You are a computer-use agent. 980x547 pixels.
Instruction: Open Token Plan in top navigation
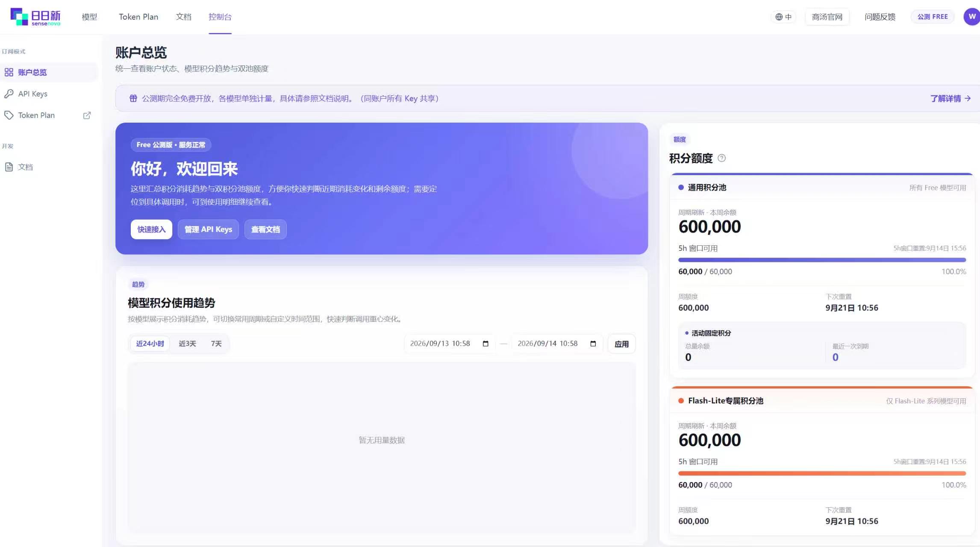click(138, 17)
